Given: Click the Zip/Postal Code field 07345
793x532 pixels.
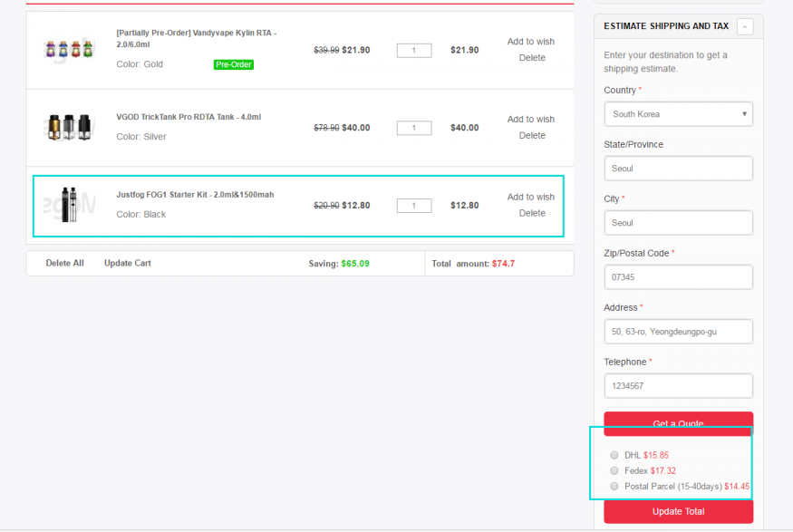Looking at the screenshot, I should pyautogui.click(x=678, y=277).
